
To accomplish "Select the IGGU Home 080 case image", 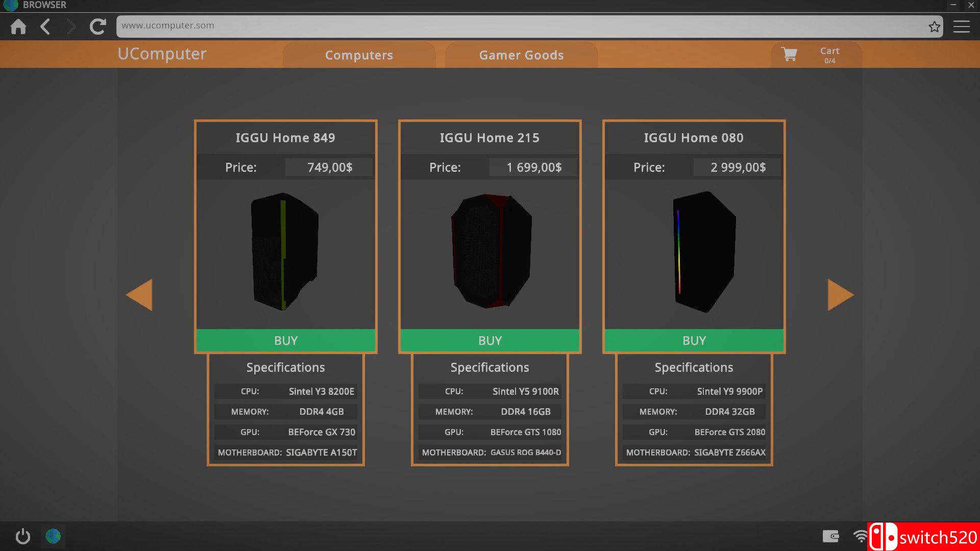I will click(704, 253).
